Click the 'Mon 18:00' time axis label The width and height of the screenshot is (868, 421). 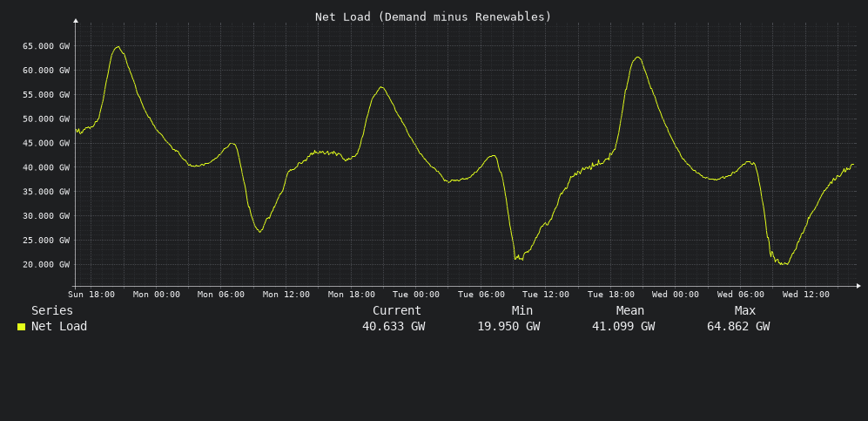click(352, 295)
